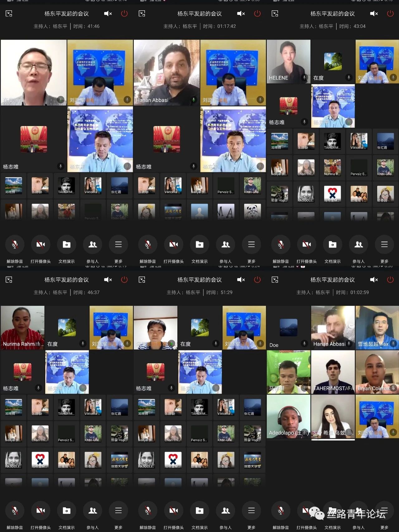Minimize the 01:17:42 meeting with top-left icon
The width and height of the screenshot is (399, 532).
(142, 14)
